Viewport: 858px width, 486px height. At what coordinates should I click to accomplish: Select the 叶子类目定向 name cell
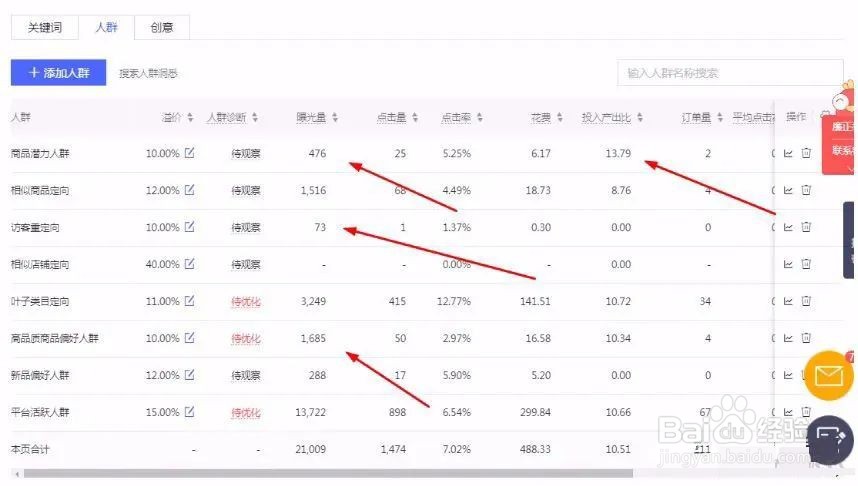pyautogui.click(x=40, y=302)
